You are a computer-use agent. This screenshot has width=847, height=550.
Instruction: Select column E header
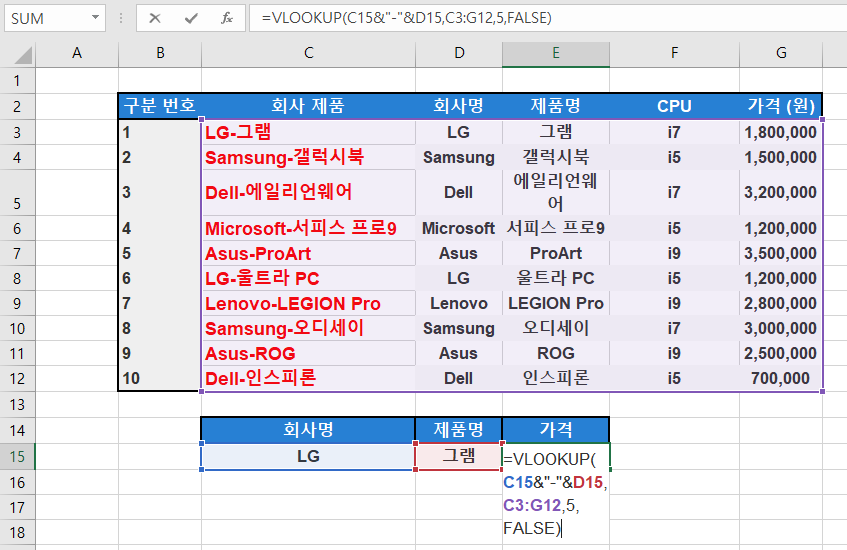point(556,53)
